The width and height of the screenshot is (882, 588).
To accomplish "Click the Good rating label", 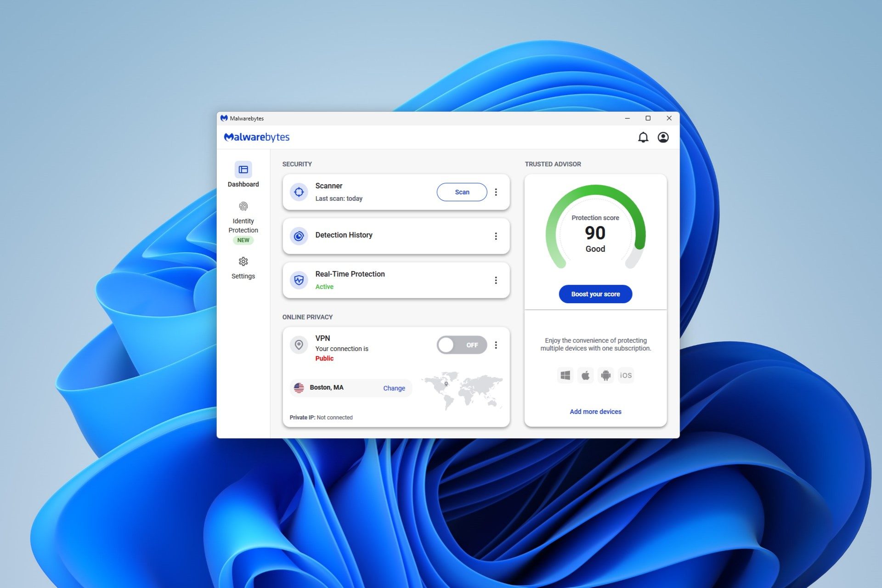I will 595,249.
